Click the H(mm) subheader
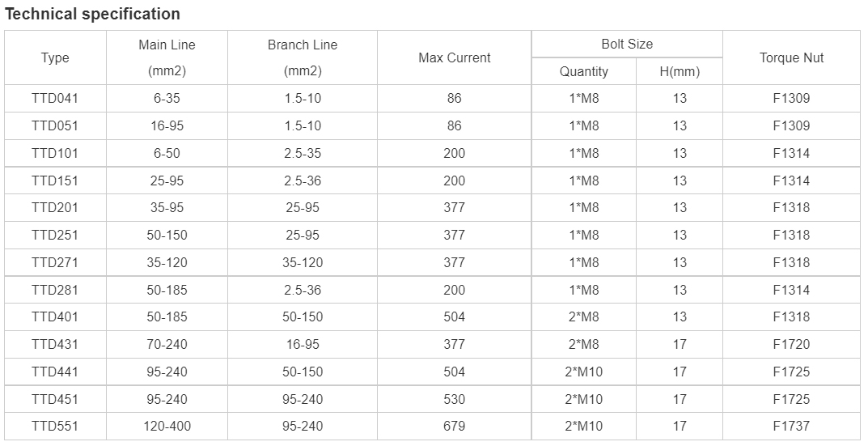868x446 pixels. [680, 71]
